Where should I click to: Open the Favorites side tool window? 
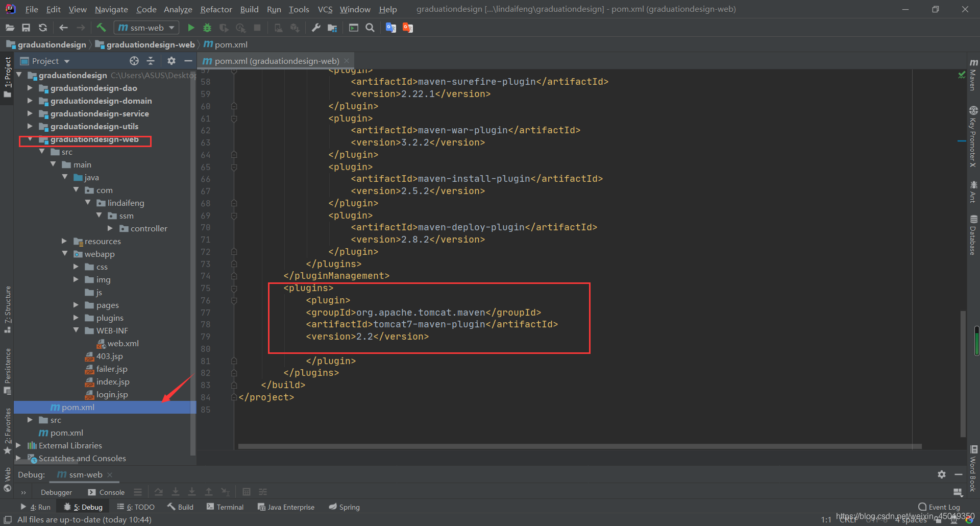click(8, 431)
